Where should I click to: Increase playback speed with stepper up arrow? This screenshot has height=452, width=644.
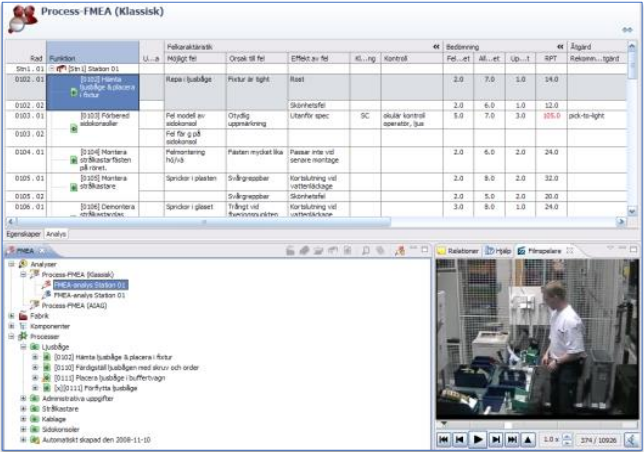(x=567, y=435)
